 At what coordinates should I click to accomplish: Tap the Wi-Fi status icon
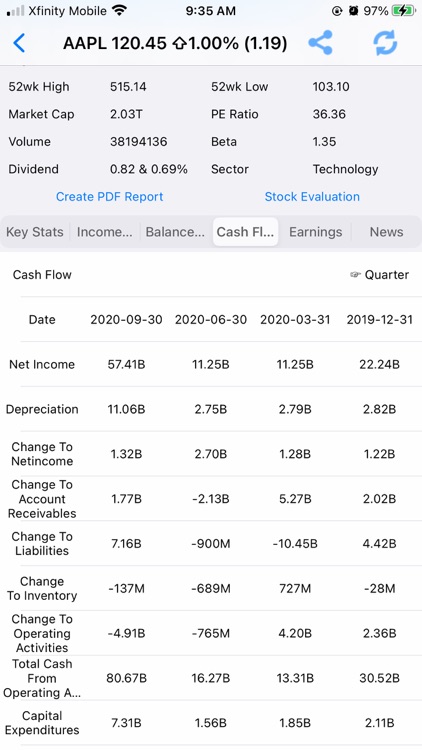[x=119, y=10]
